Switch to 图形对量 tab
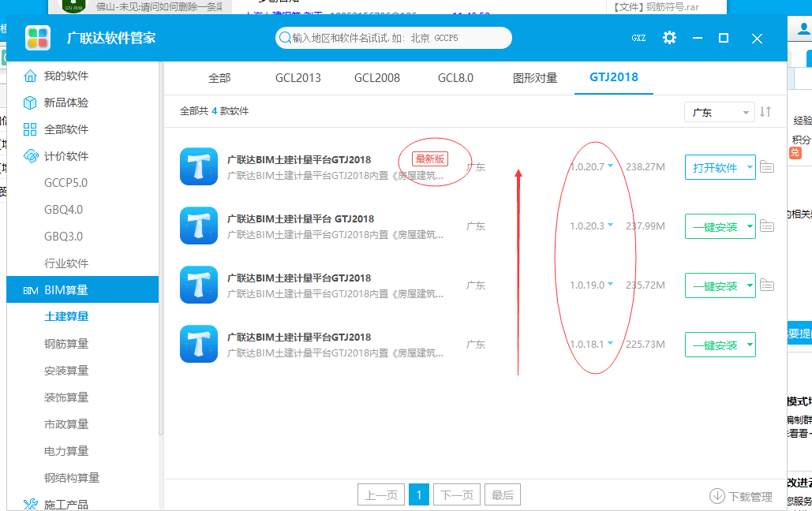This screenshot has height=511, width=812. [x=535, y=78]
